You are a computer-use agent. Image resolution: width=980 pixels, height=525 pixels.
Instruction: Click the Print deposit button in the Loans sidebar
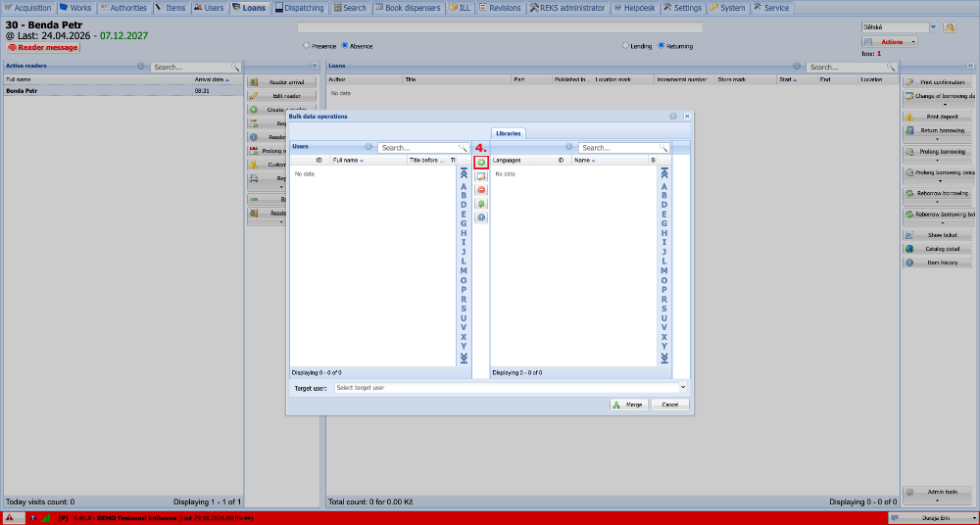click(938, 117)
